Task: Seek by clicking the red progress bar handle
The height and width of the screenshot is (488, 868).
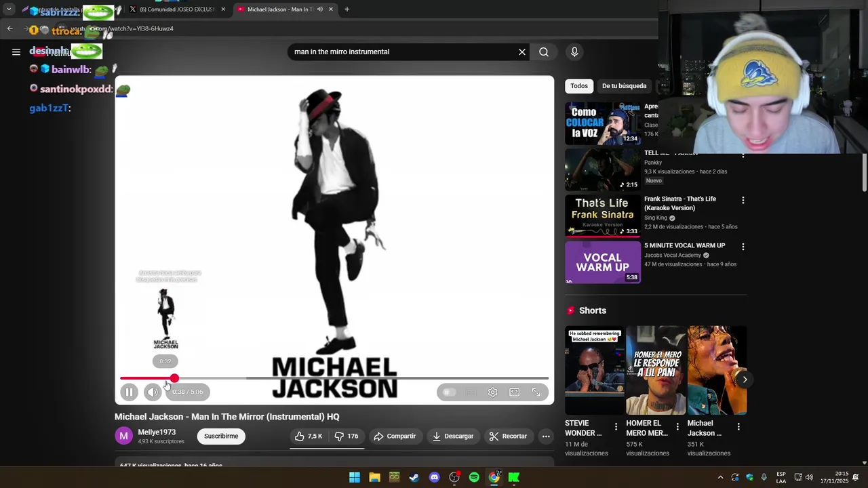Action: pyautogui.click(x=174, y=378)
